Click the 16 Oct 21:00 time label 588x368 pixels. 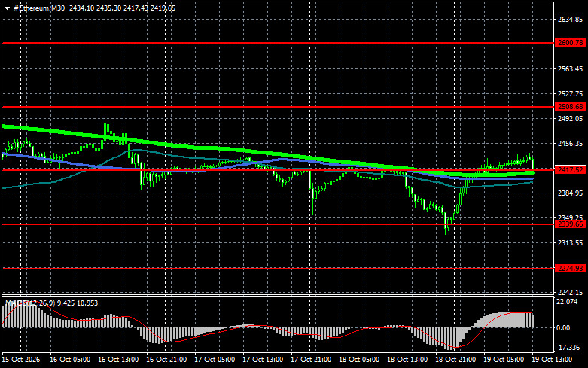point(166,360)
